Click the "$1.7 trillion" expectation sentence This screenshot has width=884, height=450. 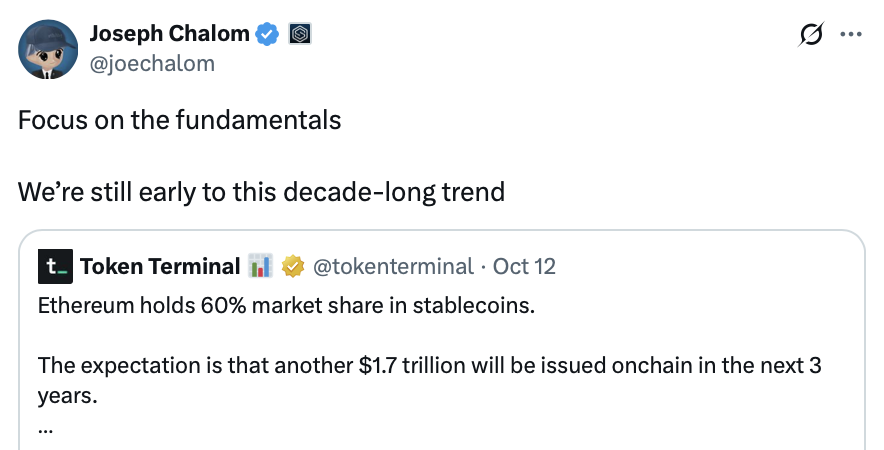coord(430,366)
